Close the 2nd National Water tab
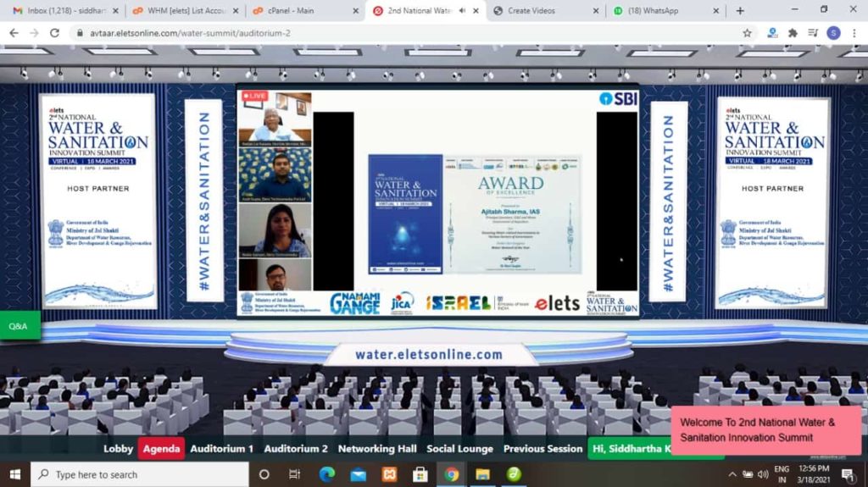This screenshot has width=868, height=487. (476, 10)
